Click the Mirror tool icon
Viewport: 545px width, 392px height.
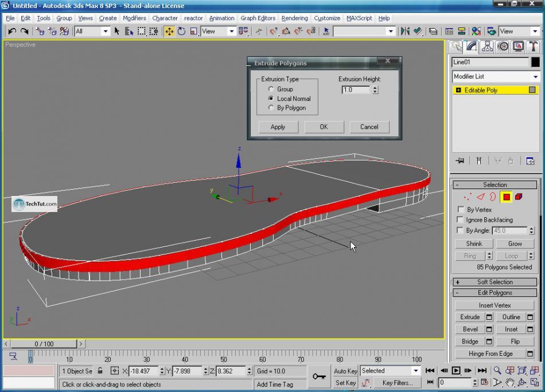405,32
